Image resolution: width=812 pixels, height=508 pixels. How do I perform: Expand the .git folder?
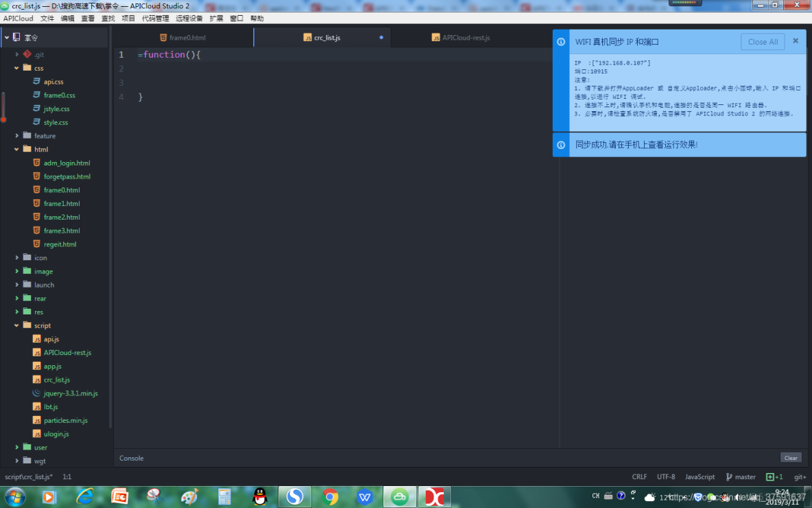pos(16,54)
